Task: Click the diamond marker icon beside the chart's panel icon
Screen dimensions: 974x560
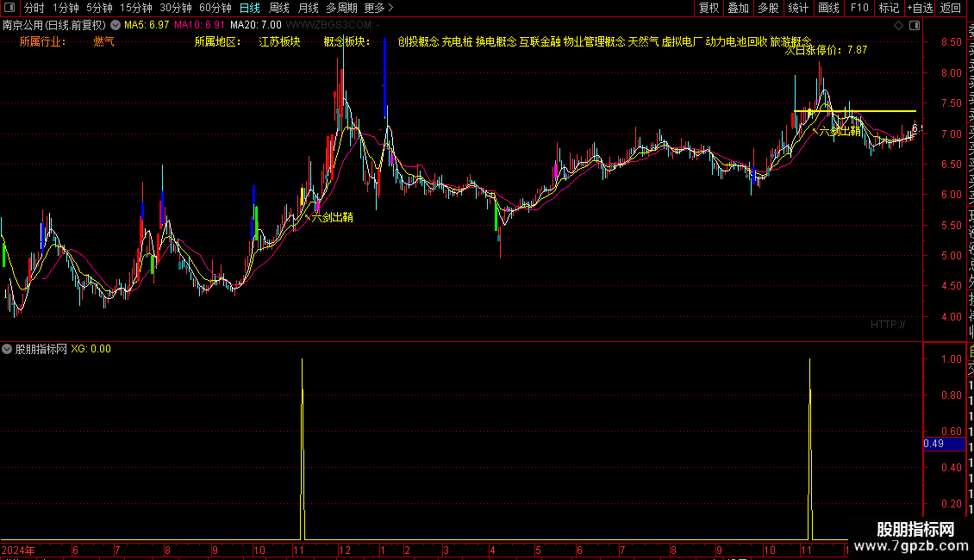Action: (898, 25)
